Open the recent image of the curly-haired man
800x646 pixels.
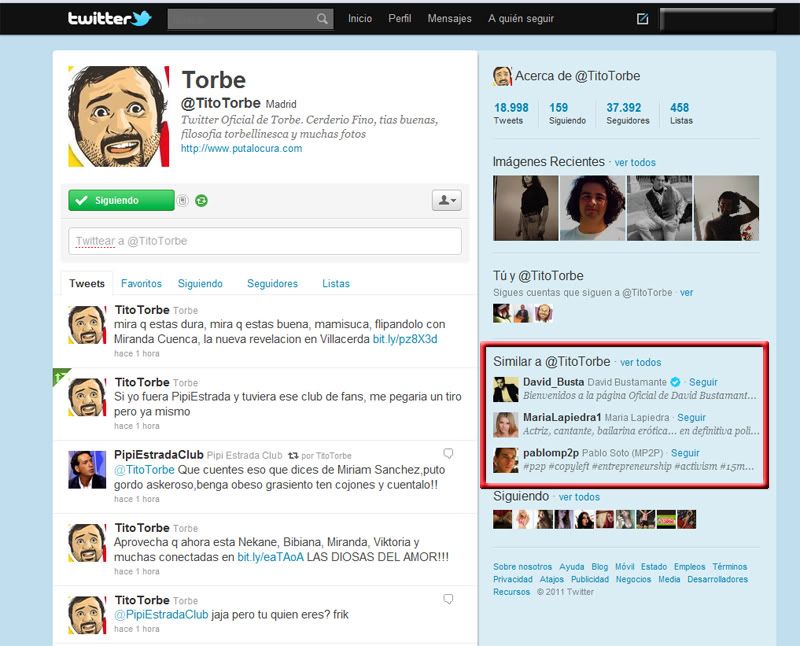click(x=593, y=208)
